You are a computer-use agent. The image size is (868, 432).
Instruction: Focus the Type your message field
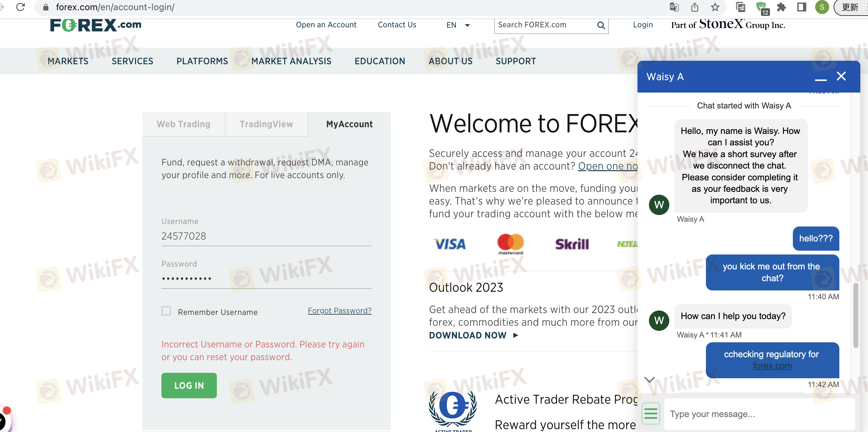[x=759, y=414]
